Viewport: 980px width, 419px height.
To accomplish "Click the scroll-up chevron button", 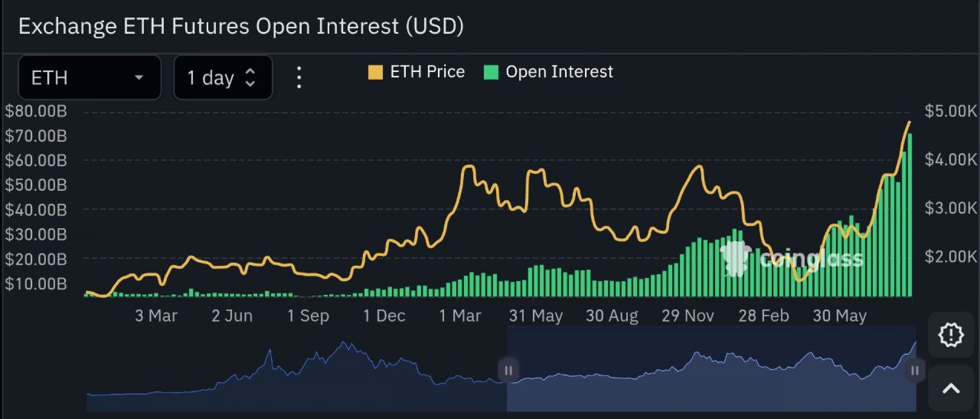I will 950,389.
